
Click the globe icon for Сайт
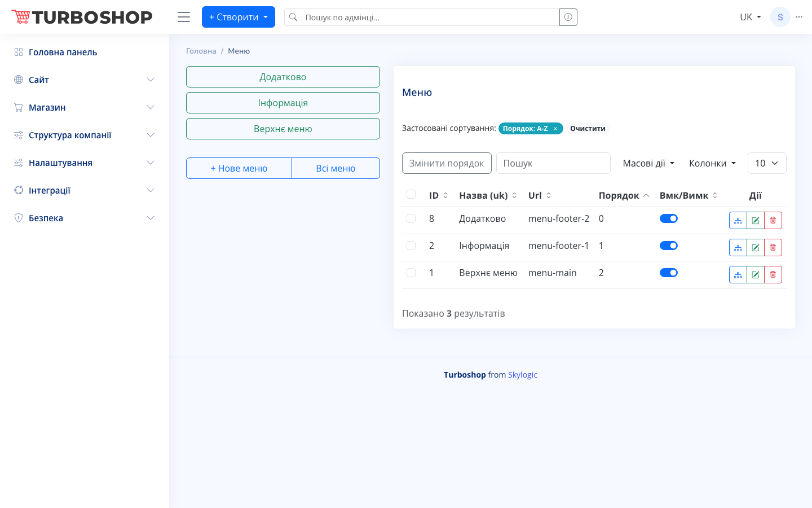pyautogui.click(x=19, y=80)
